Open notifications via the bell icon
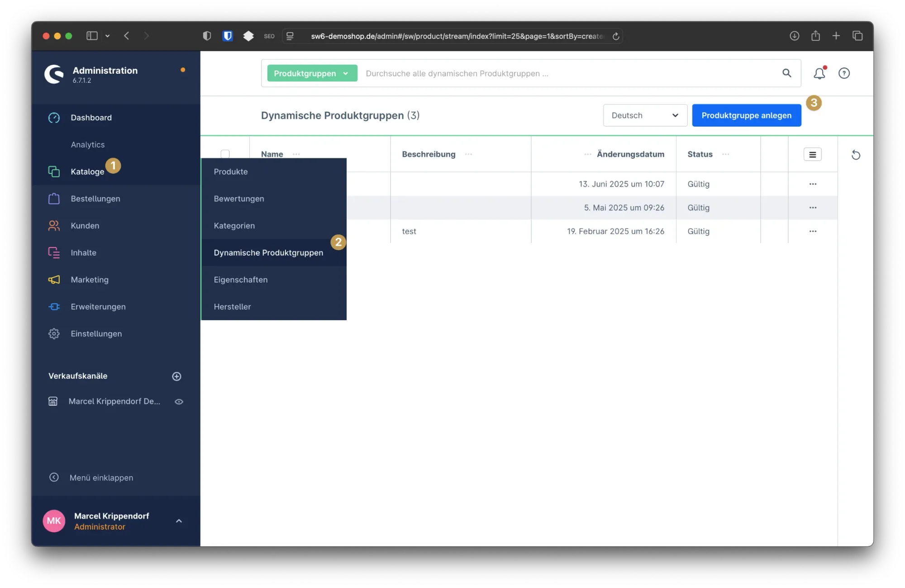Screen dimensions: 905x588 [x=819, y=73]
